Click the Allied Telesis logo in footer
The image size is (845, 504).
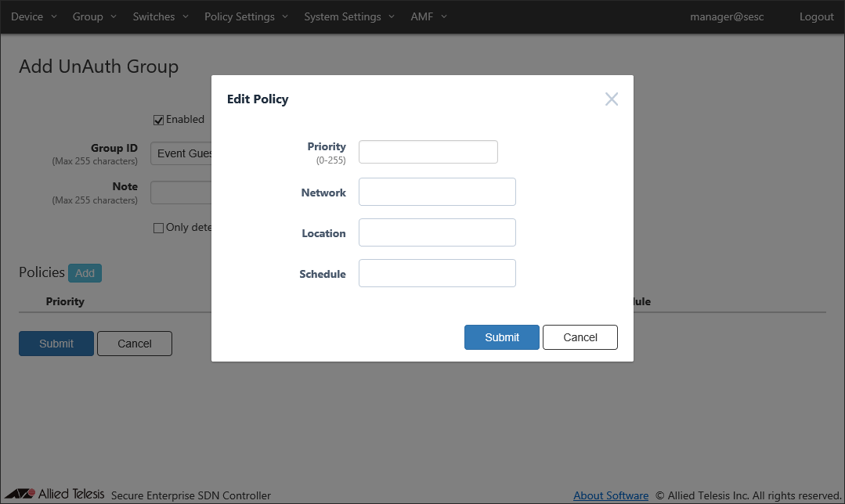point(54,495)
